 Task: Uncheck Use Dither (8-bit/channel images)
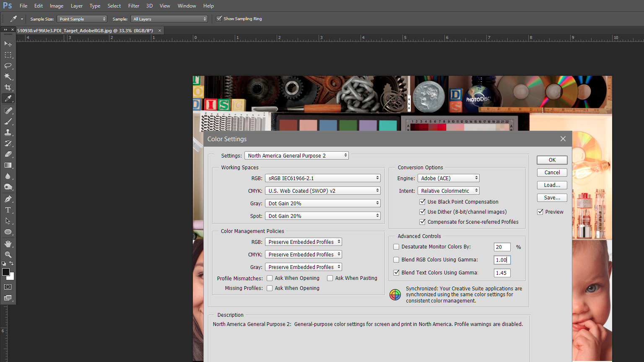pos(422,212)
